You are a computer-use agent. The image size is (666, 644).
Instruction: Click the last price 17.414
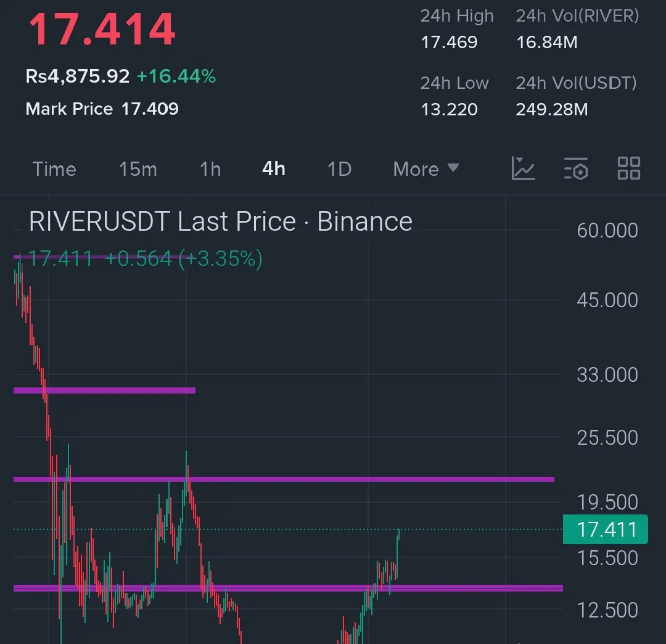pos(102,30)
